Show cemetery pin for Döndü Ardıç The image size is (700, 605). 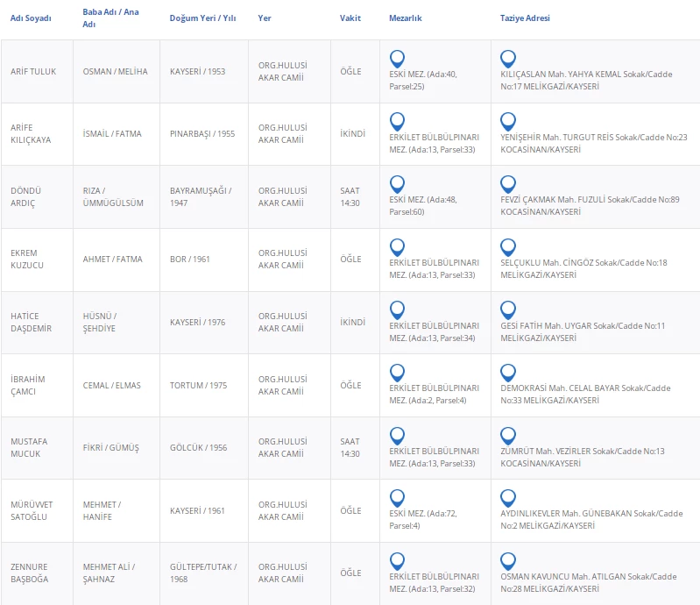(x=397, y=184)
